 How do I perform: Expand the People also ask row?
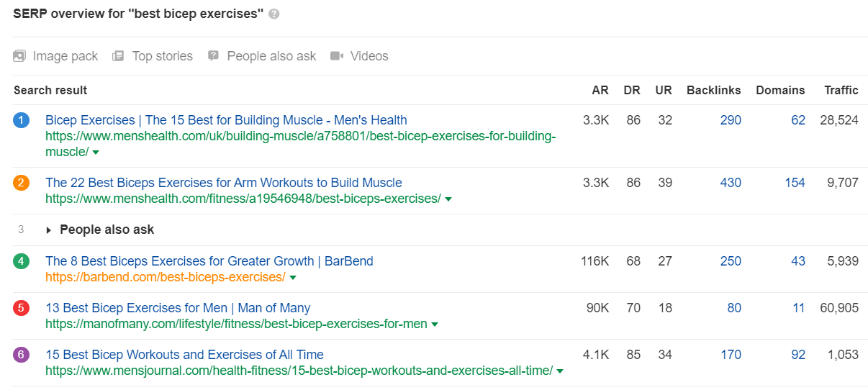click(49, 230)
